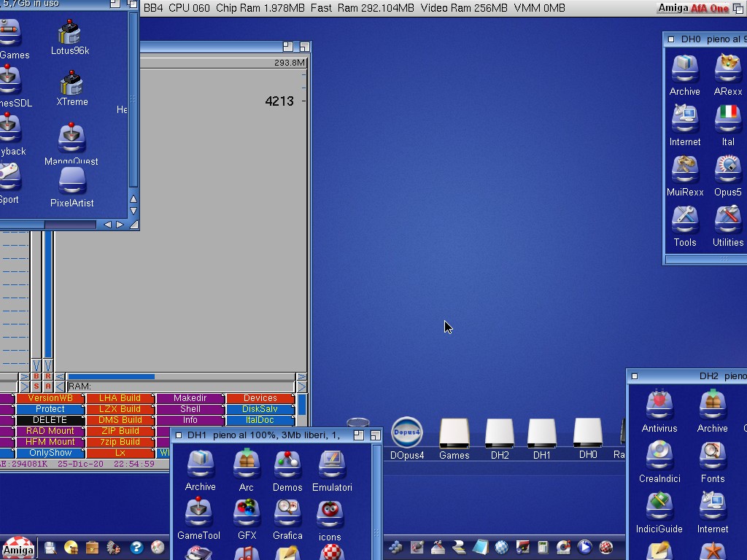Click the DiskSalv button

[260, 409]
